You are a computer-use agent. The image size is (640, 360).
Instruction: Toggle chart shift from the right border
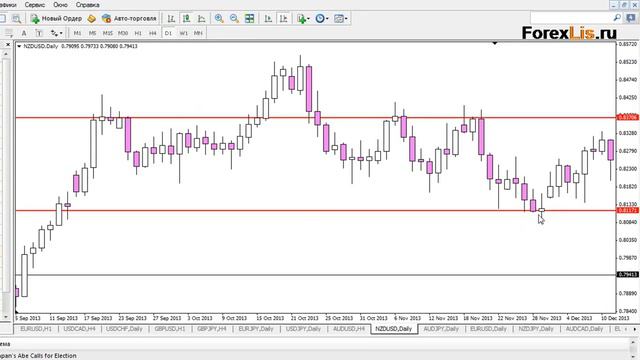click(x=283, y=18)
